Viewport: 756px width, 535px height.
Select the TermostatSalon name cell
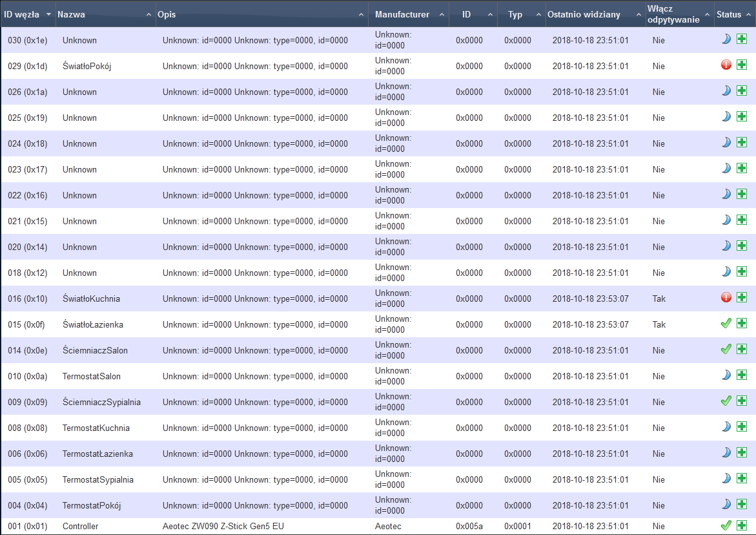click(x=91, y=376)
